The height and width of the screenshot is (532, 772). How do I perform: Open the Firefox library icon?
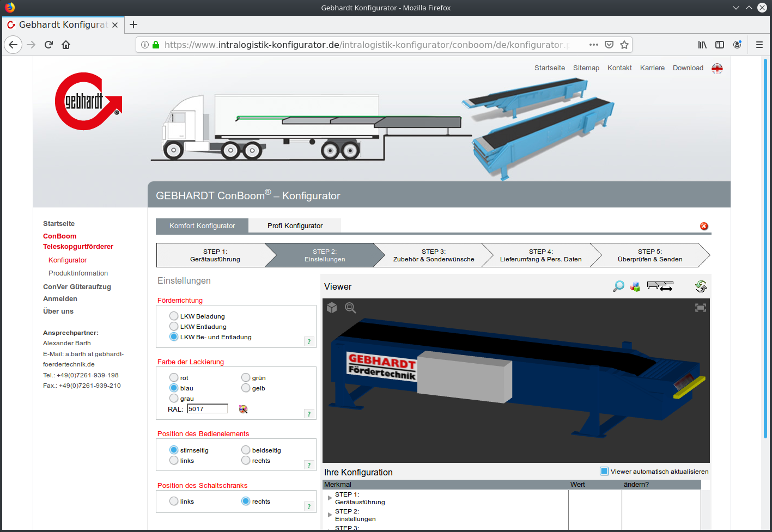[702, 45]
